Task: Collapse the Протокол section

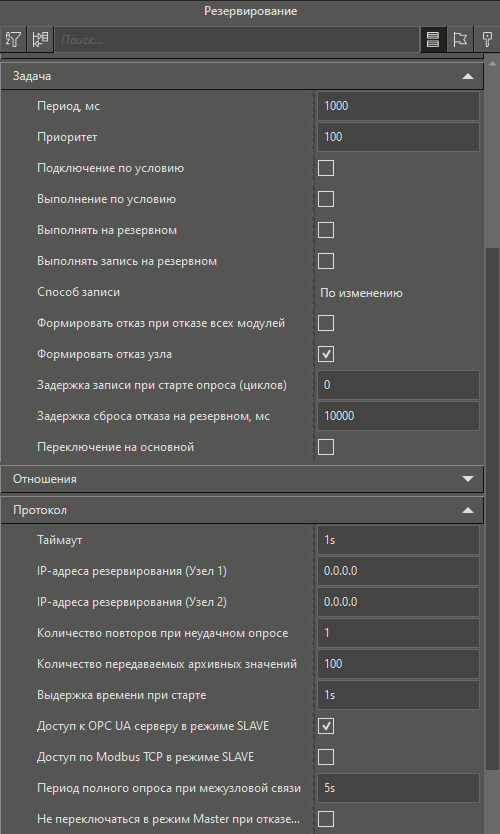Action: coord(468,510)
